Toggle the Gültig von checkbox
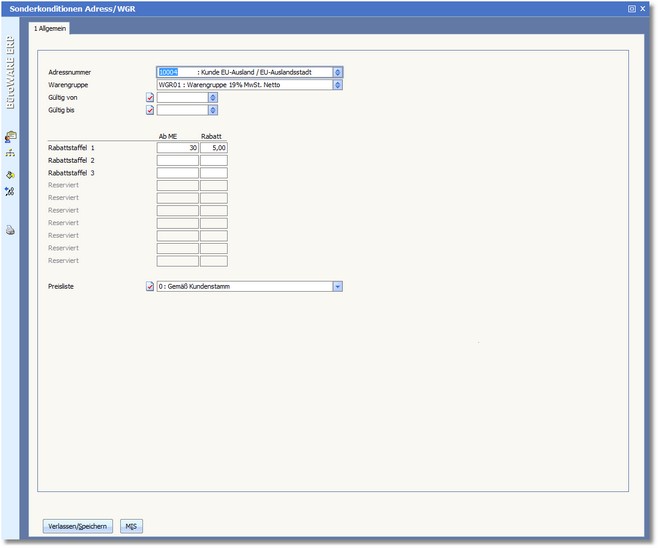 (150, 98)
